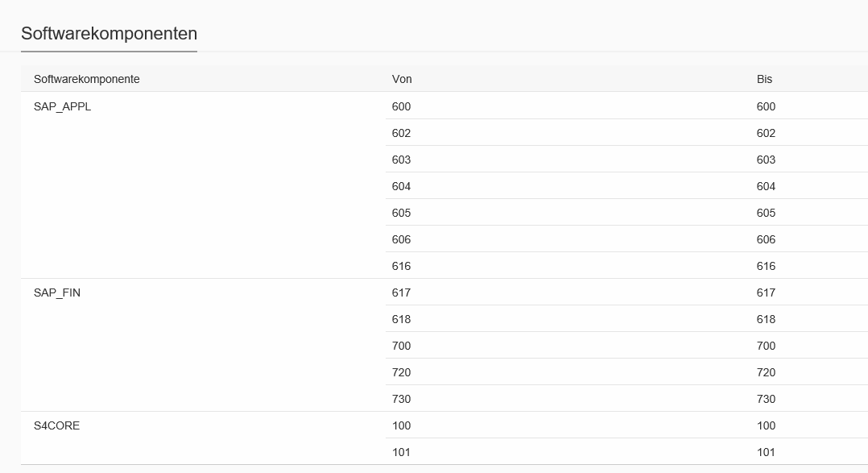
Task: Click the Von value 101
Action: (x=401, y=452)
